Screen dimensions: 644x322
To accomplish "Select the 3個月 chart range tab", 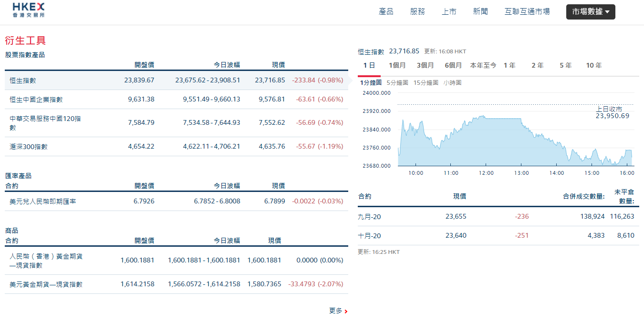I will 425,66.
